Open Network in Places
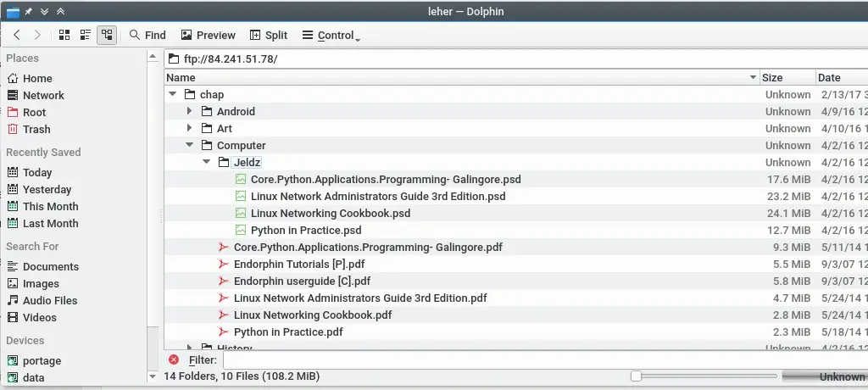 [43, 95]
